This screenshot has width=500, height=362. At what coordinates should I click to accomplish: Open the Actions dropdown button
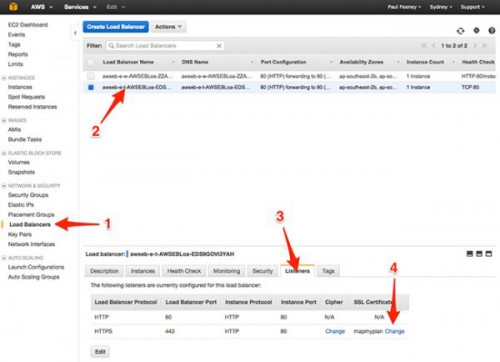[168, 27]
